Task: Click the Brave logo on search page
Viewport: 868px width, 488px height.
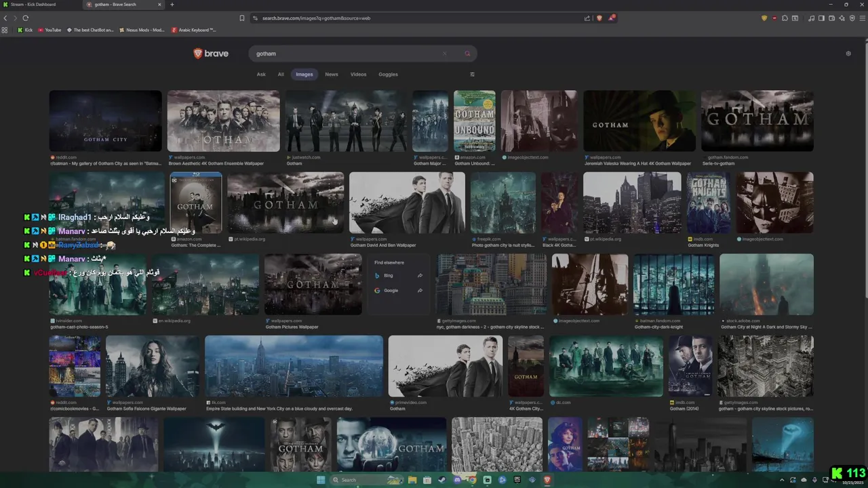Action: click(211, 54)
